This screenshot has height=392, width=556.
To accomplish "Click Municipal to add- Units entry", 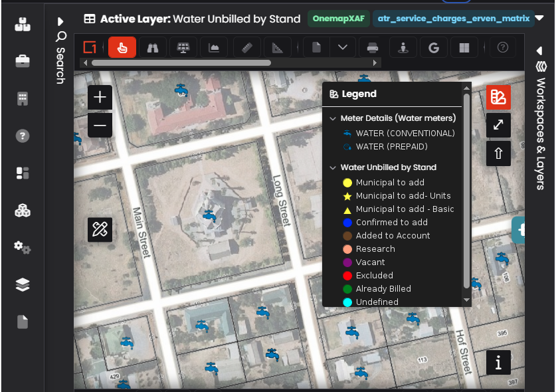I will [397, 196].
